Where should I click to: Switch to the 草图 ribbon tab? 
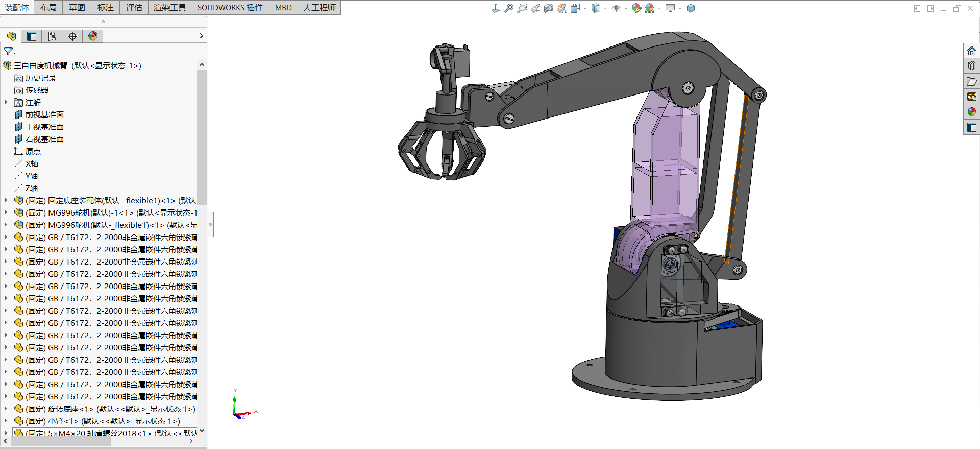[77, 7]
